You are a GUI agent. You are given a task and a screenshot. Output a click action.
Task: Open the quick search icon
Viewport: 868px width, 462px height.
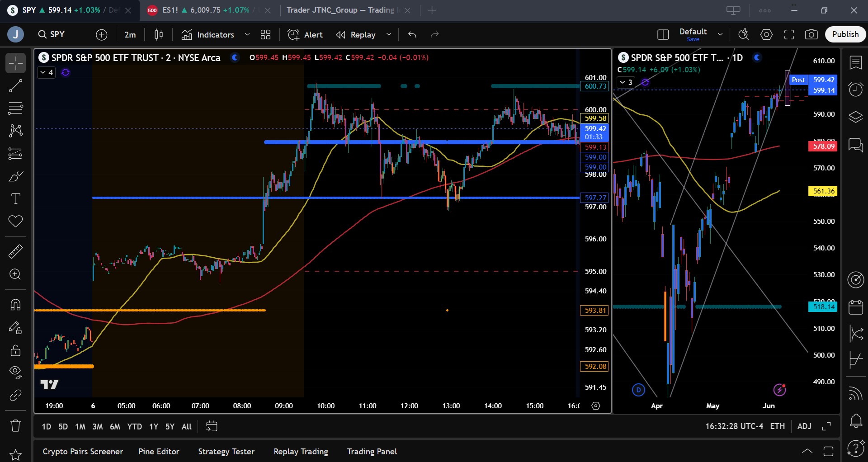[x=744, y=34]
